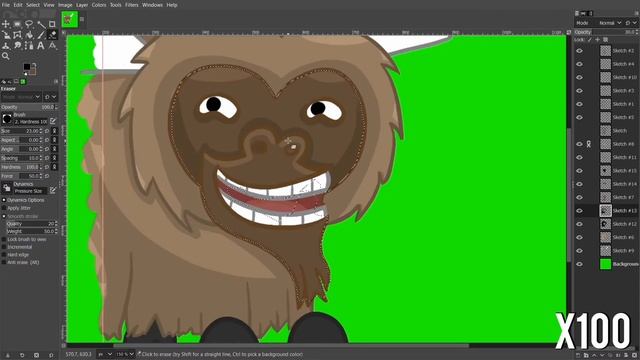The width and height of the screenshot is (640, 360).
Task: Click the canvas horizontal scrollbar
Action: pyautogui.click(x=291, y=346)
